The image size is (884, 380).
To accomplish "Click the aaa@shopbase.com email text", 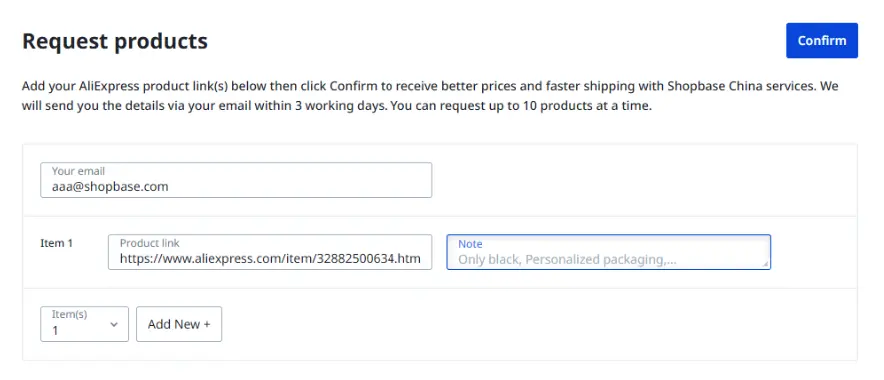I will (x=110, y=187).
